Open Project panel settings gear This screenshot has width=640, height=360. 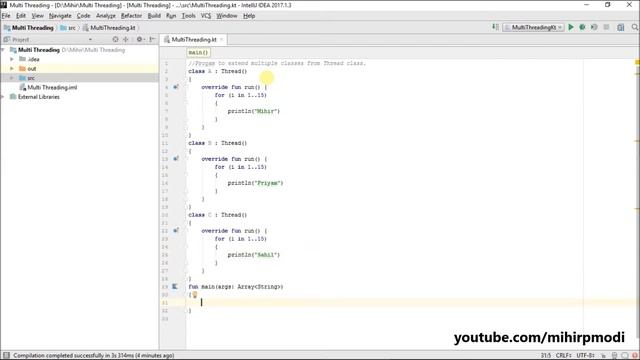tap(140, 40)
